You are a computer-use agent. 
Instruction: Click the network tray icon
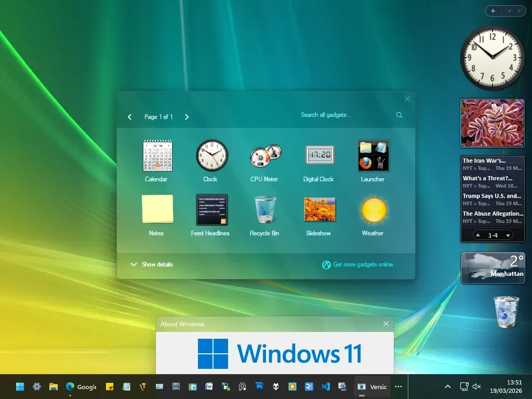pyautogui.click(x=464, y=387)
